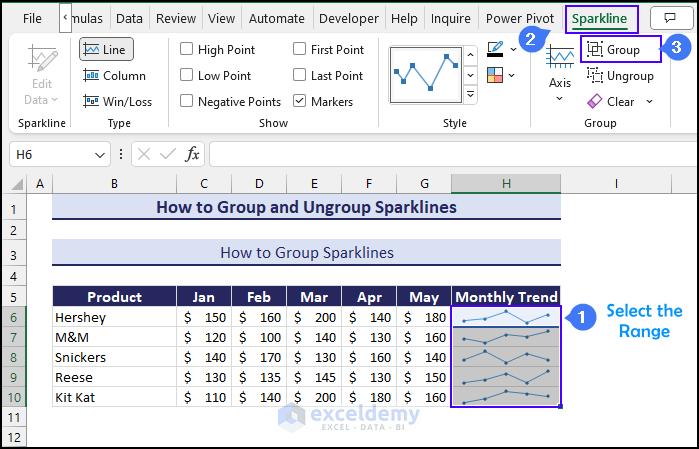This screenshot has height=449, width=699.
Task: Enable the High Point checkbox
Action: (187, 49)
